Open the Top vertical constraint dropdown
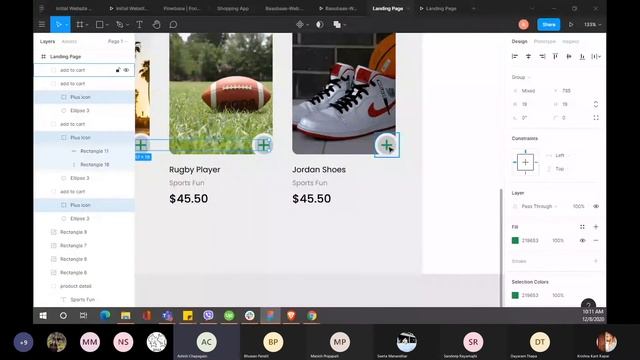Viewport: 640px width, 360px height. point(560,169)
